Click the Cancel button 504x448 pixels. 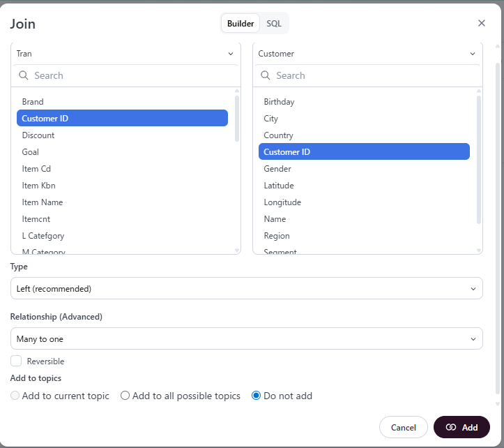click(403, 427)
